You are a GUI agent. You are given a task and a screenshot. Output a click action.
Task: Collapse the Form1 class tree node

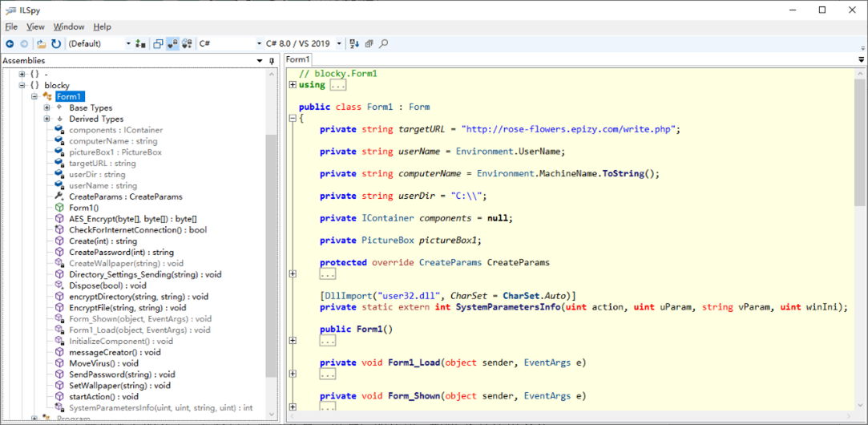pyautogui.click(x=34, y=96)
